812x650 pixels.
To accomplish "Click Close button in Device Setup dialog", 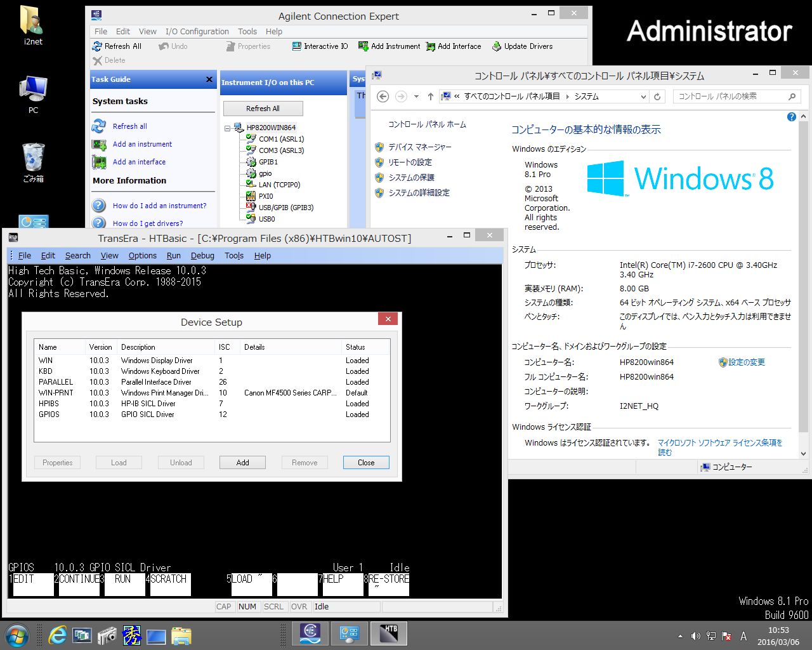I will [366, 463].
